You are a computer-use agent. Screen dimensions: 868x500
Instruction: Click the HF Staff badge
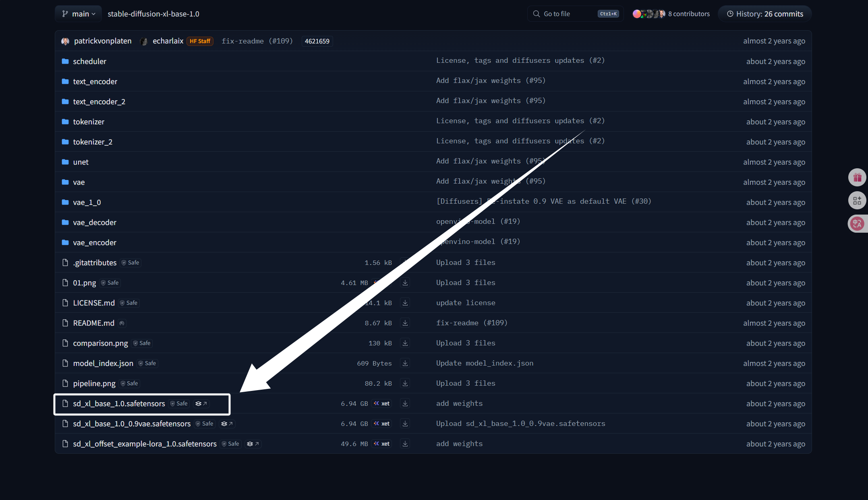click(x=200, y=41)
